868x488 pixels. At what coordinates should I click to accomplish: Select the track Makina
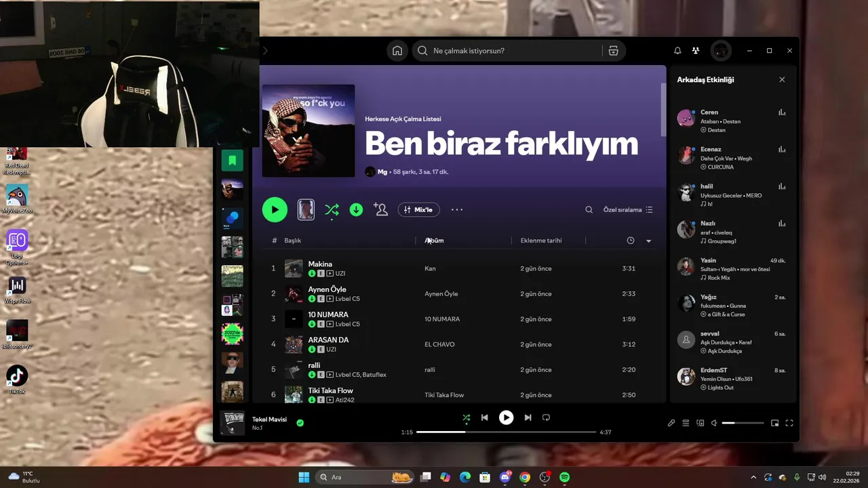(320, 264)
